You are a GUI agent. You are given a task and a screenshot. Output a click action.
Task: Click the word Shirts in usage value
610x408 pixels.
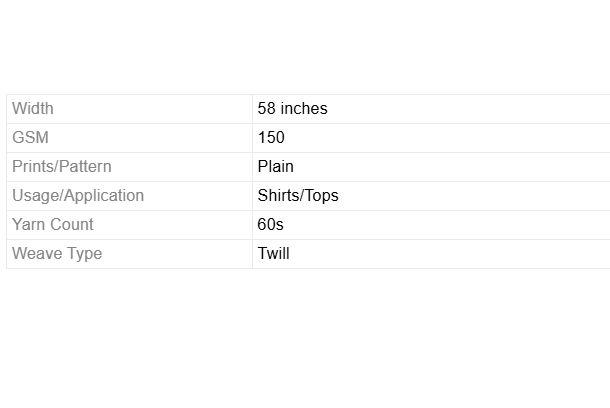click(x=278, y=195)
